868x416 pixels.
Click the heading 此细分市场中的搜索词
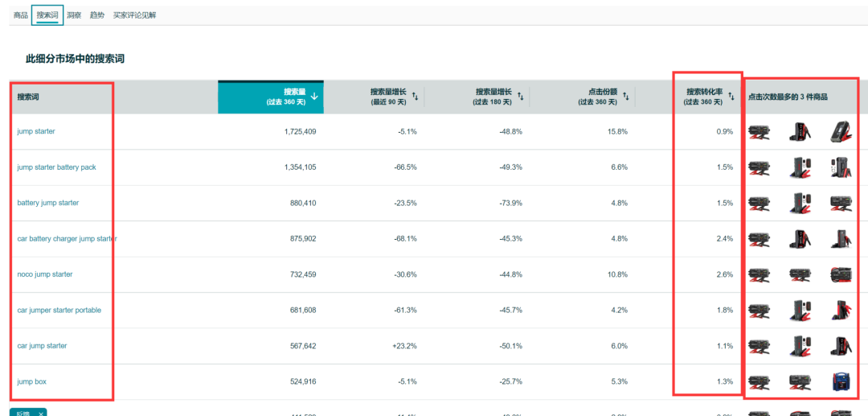76,59
